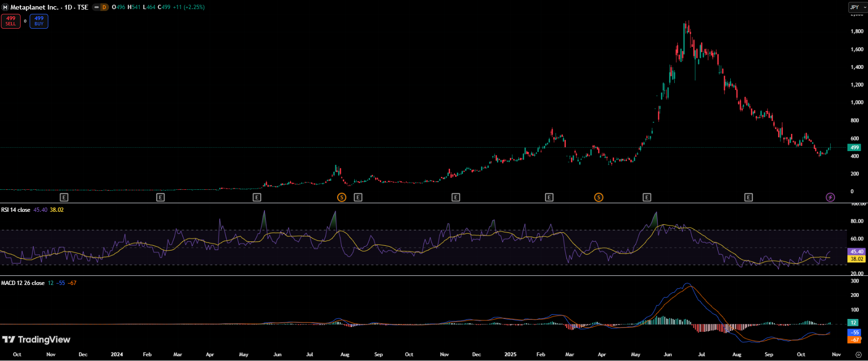
Task: Click the orange D delayed-data indicator
Action: click(104, 7)
